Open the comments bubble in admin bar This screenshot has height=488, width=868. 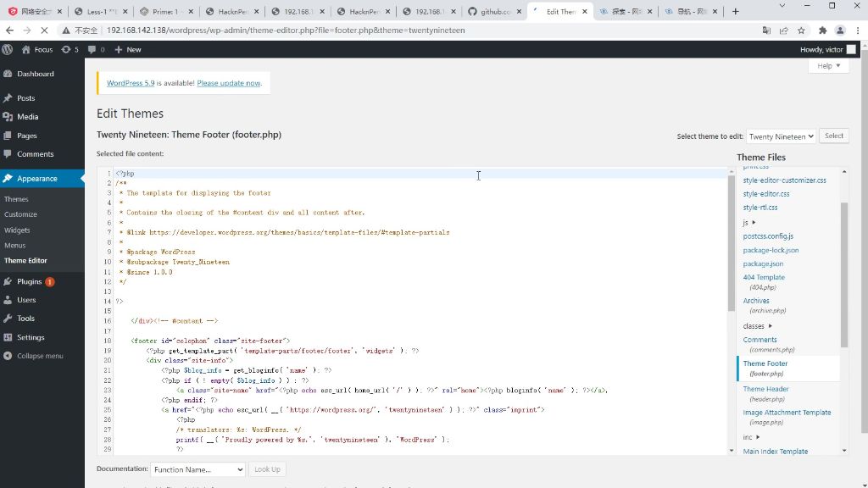point(96,49)
